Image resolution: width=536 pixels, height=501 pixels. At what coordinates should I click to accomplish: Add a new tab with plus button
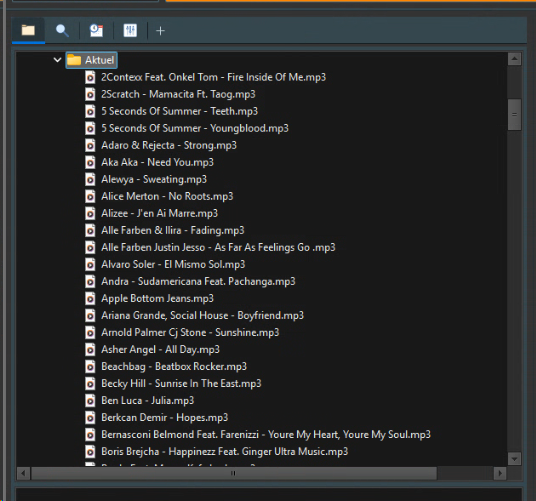click(160, 31)
